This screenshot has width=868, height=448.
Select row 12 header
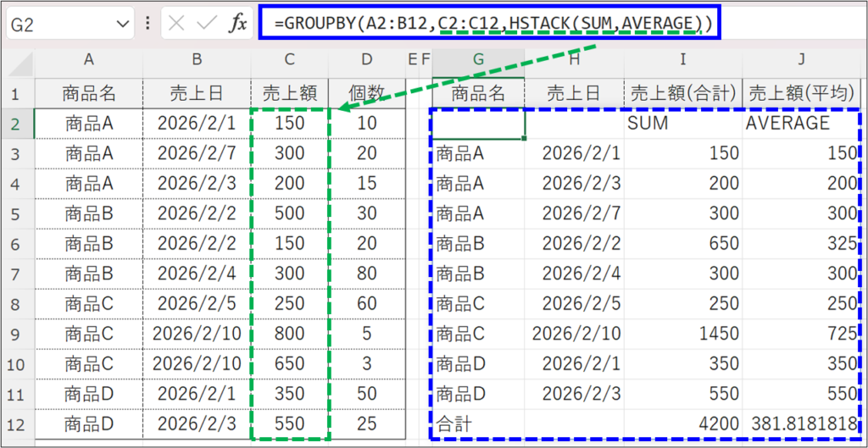pos(18,423)
